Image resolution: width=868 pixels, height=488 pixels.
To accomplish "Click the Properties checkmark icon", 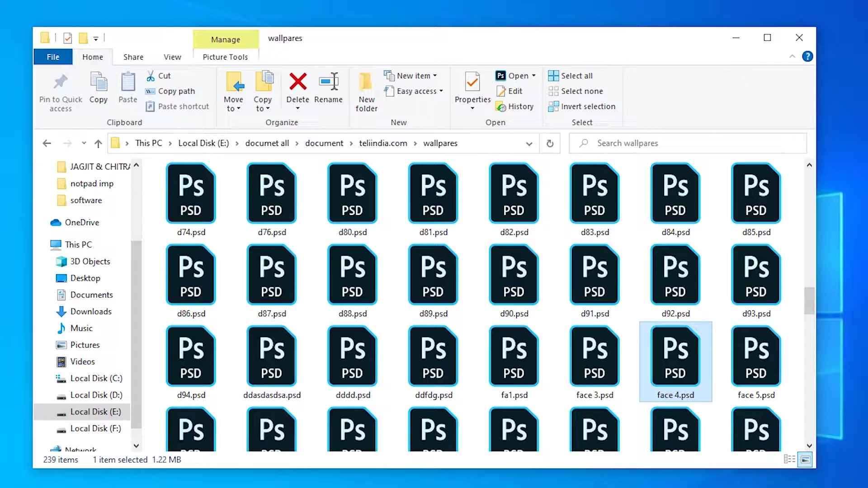I will pos(472,82).
